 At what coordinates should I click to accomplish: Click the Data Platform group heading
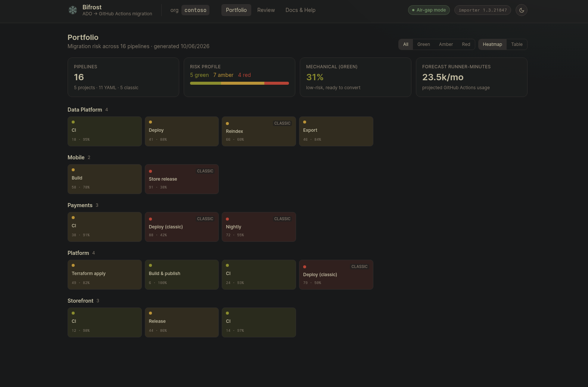coord(85,110)
